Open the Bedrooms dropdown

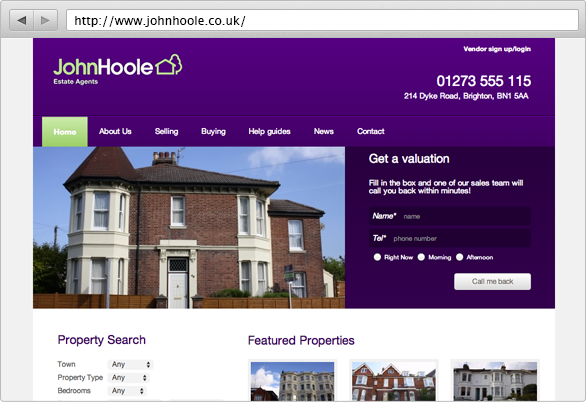point(127,391)
